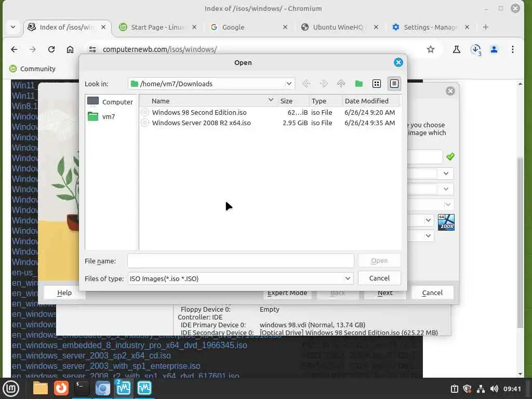Click into the File name input field
The height and width of the screenshot is (399, 532).
click(x=241, y=261)
